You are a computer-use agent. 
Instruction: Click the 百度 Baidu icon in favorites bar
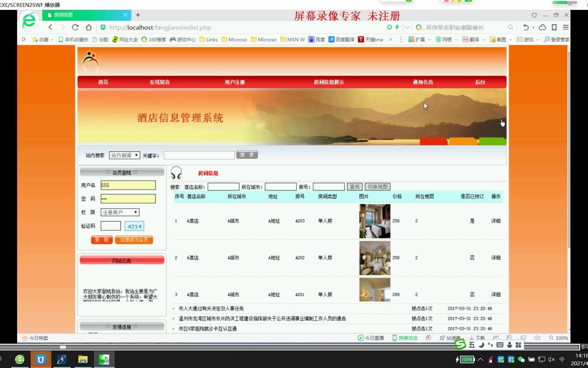click(317, 40)
